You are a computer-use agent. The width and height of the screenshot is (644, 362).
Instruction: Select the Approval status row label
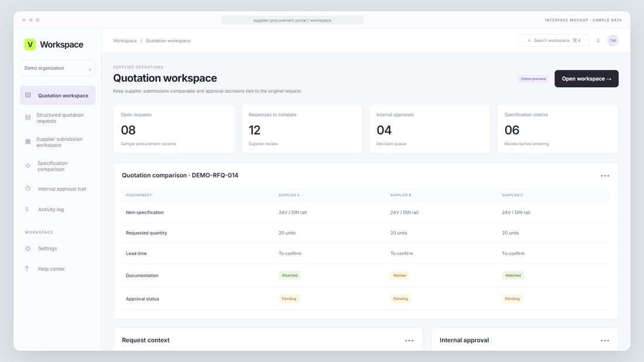click(x=142, y=299)
